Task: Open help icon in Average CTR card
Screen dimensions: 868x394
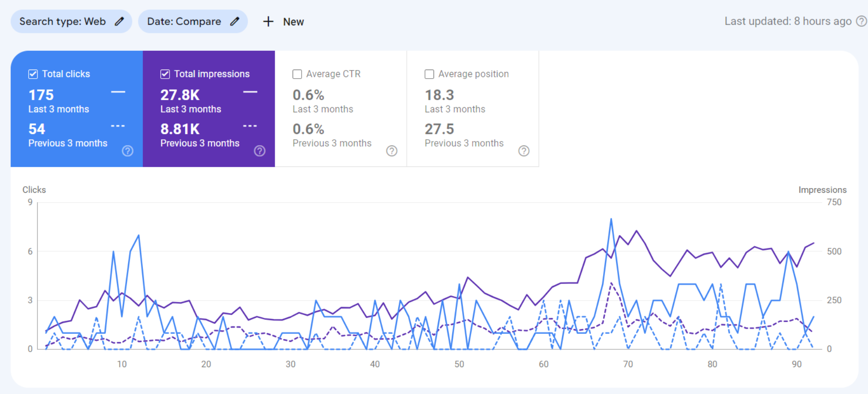Action: tap(392, 151)
